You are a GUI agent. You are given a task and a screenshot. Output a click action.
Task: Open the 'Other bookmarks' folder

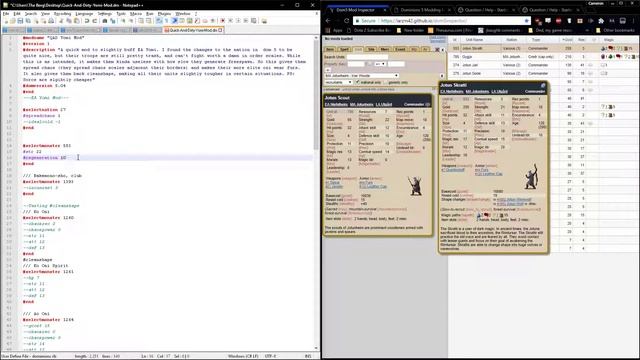[x=616, y=30]
